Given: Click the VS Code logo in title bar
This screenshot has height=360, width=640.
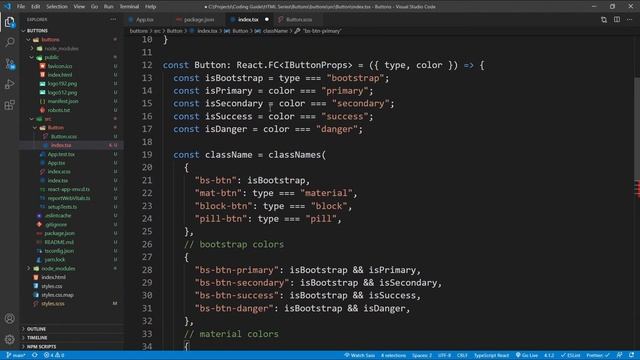Looking at the screenshot, I should click(x=7, y=7).
